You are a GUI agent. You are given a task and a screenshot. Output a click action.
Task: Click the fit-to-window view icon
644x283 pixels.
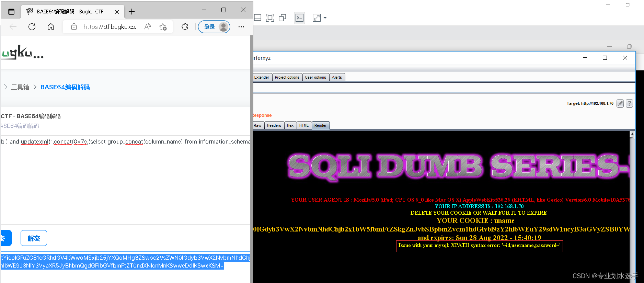click(x=270, y=18)
